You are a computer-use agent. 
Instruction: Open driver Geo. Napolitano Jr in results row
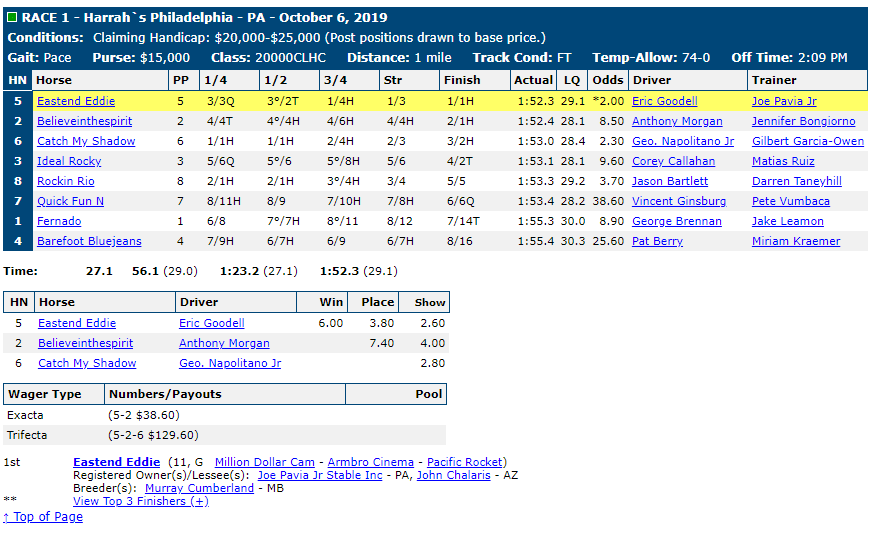click(683, 141)
